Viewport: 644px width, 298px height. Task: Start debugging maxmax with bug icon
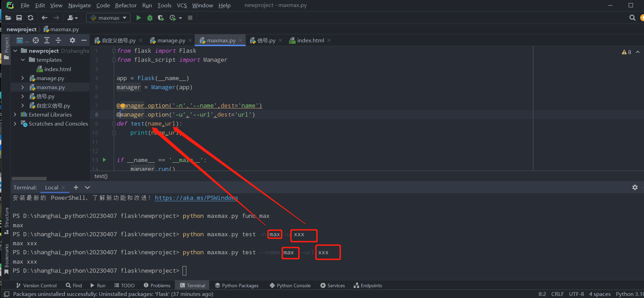point(150,18)
